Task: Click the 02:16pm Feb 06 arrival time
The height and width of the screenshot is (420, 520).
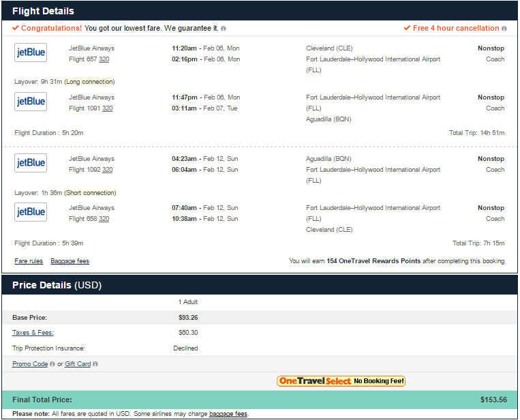Action: 206,59
